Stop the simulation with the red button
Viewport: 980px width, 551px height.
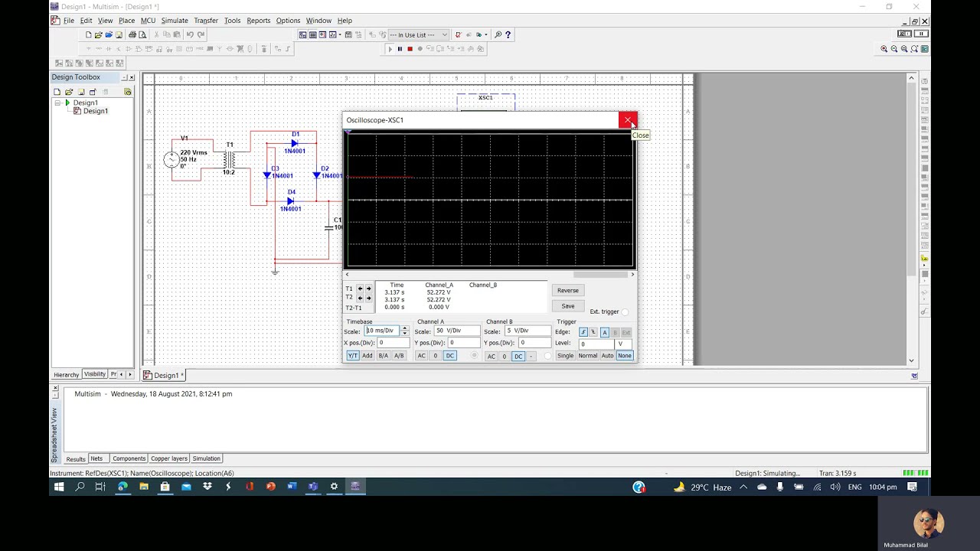point(410,49)
